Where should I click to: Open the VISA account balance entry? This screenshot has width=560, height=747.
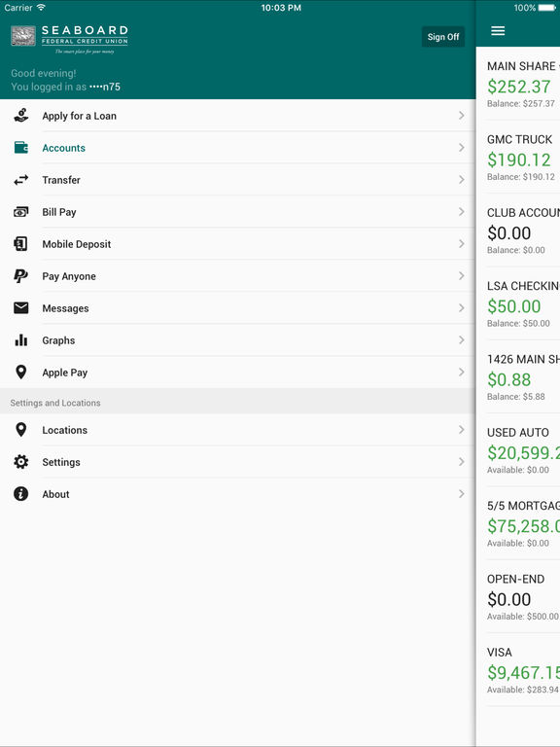click(518, 669)
